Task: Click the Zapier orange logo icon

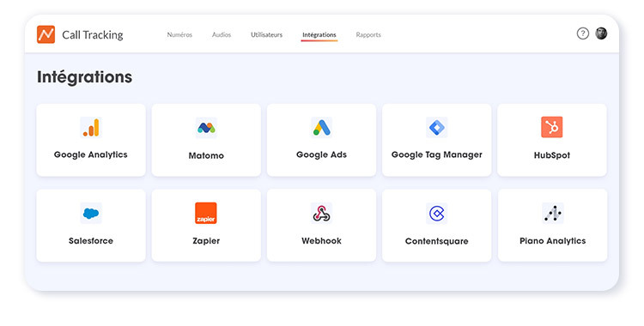Action: point(206,213)
